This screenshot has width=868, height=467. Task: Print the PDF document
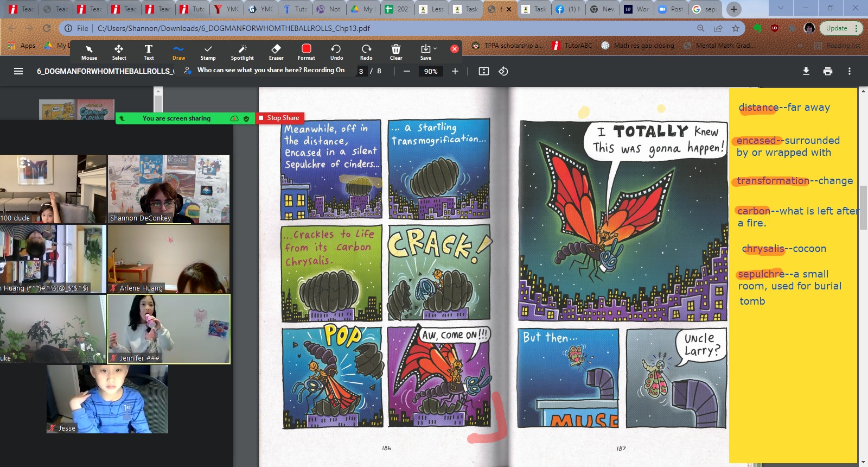828,71
